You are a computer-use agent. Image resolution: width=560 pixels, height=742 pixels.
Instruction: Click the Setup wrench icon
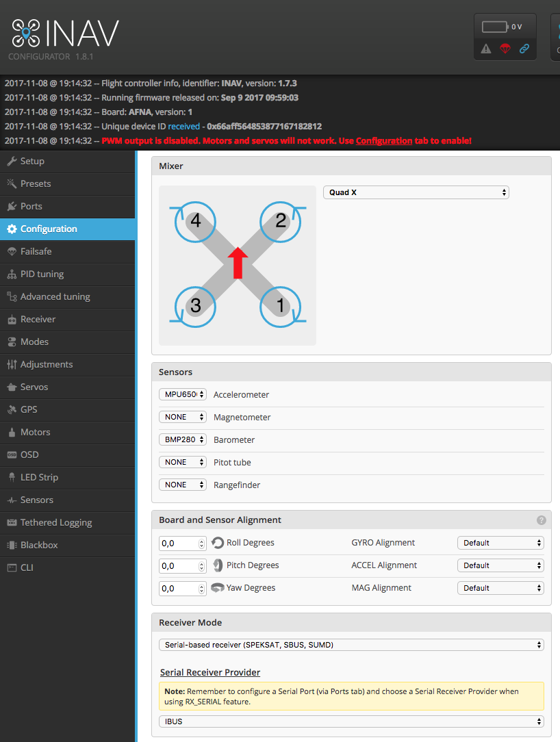point(12,162)
